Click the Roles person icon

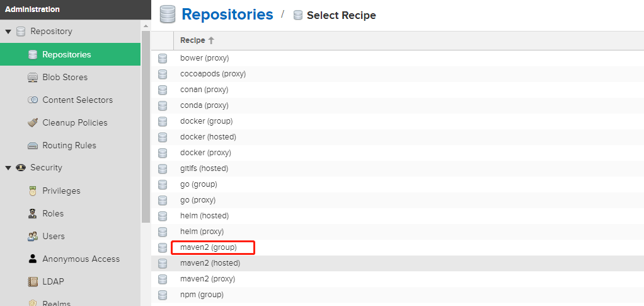pyautogui.click(x=33, y=213)
